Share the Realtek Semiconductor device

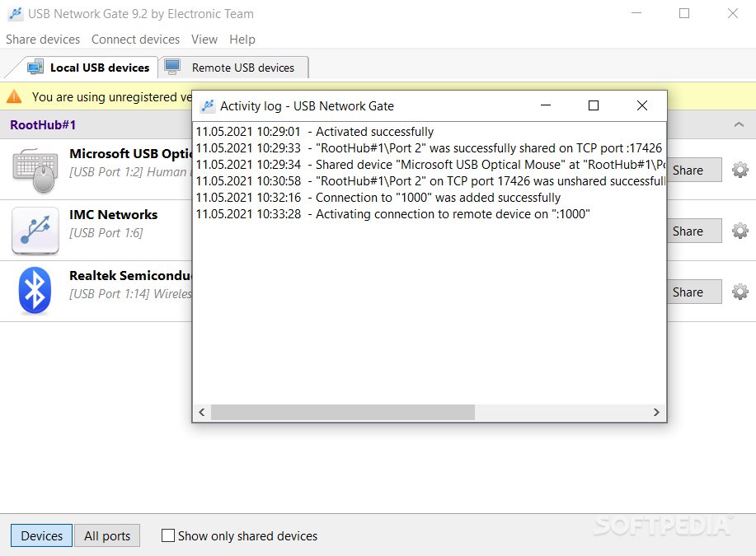point(694,292)
